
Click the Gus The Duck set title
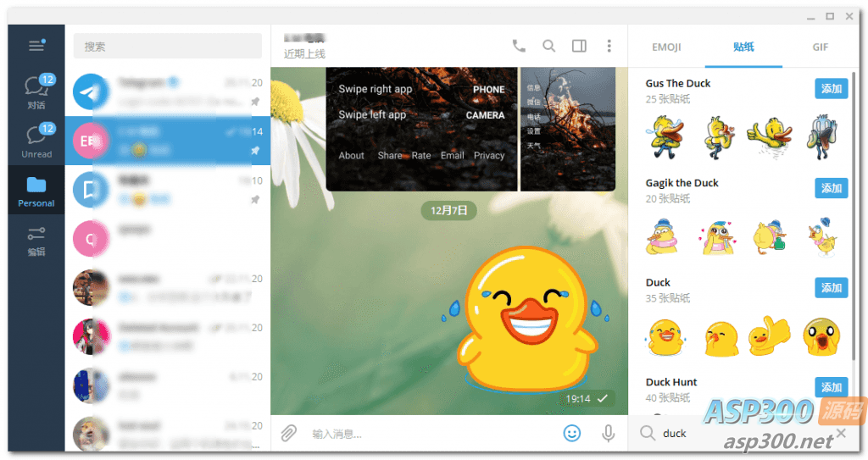click(x=677, y=84)
